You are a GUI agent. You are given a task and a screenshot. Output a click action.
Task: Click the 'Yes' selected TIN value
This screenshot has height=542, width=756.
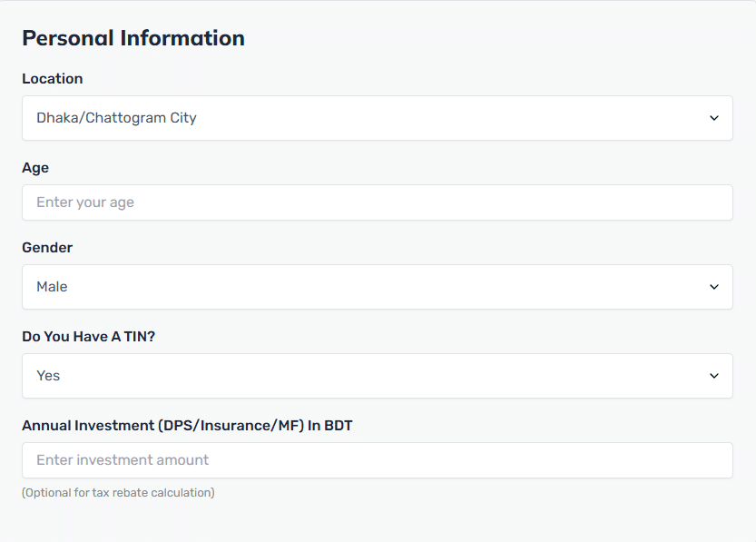pos(48,376)
